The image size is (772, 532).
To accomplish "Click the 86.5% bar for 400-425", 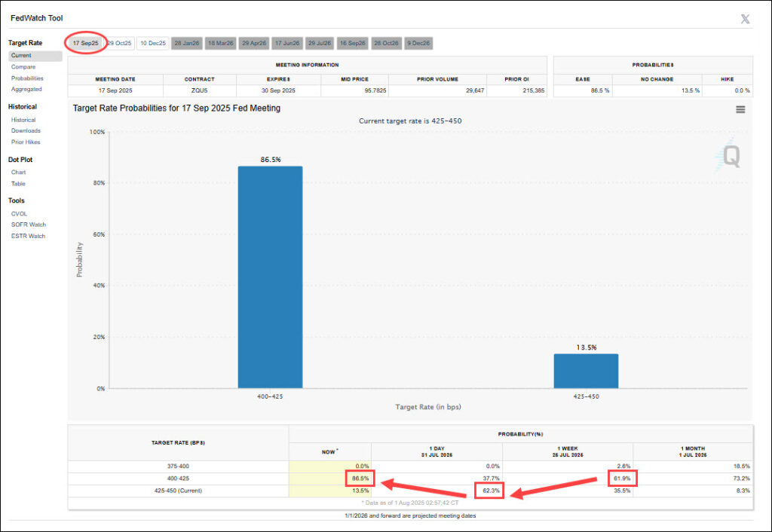I will [270, 277].
